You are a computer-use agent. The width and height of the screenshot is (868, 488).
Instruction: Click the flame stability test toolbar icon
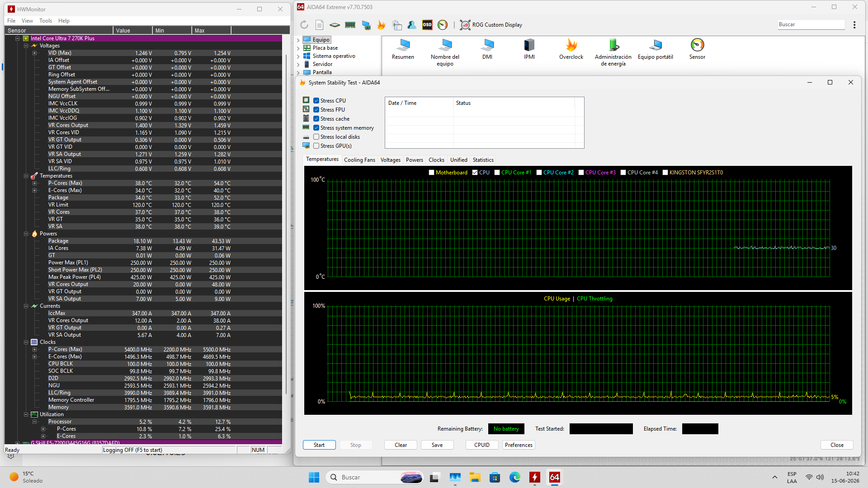click(x=381, y=25)
